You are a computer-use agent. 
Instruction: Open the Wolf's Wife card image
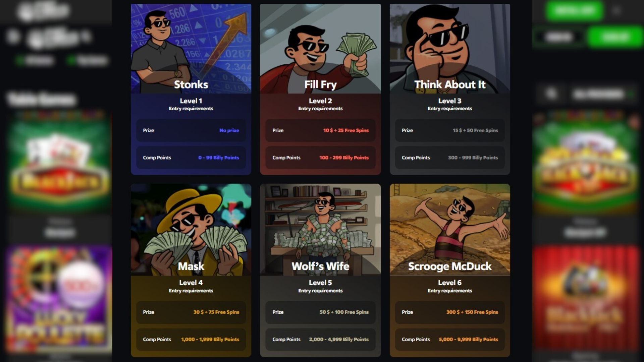coord(320,230)
